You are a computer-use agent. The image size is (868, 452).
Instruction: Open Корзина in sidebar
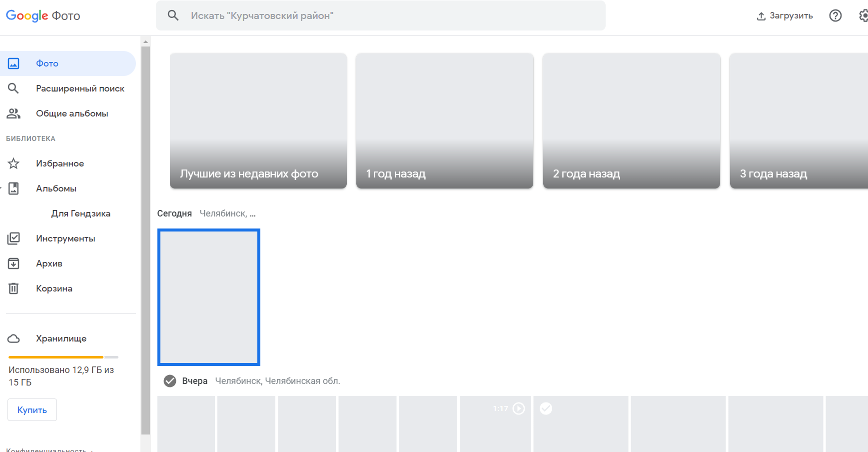pyautogui.click(x=68, y=288)
